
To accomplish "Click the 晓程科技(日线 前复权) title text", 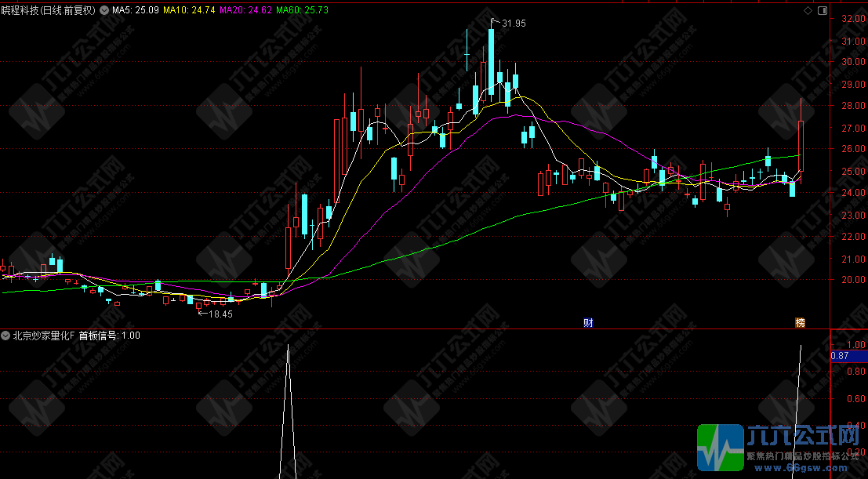I will tap(49, 11).
